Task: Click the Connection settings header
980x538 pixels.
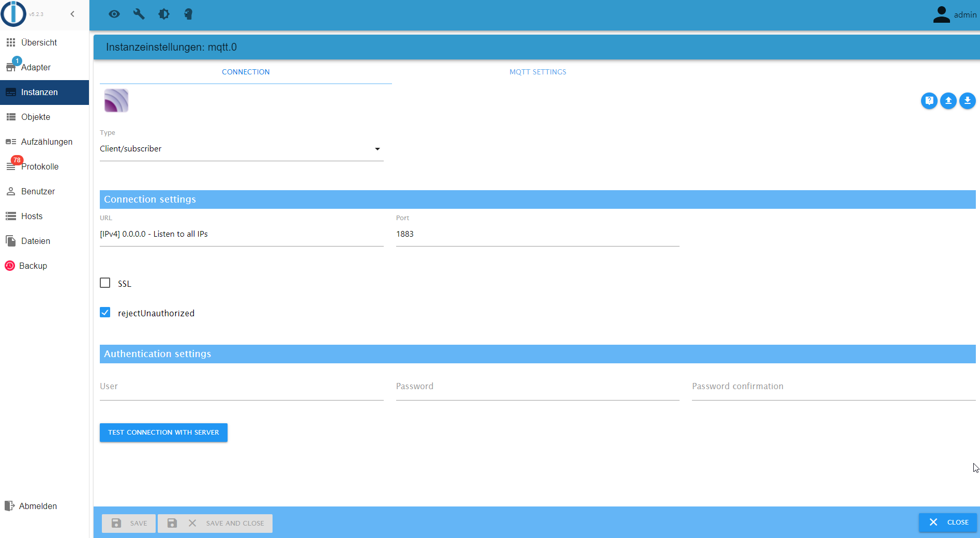Action: 538,199
